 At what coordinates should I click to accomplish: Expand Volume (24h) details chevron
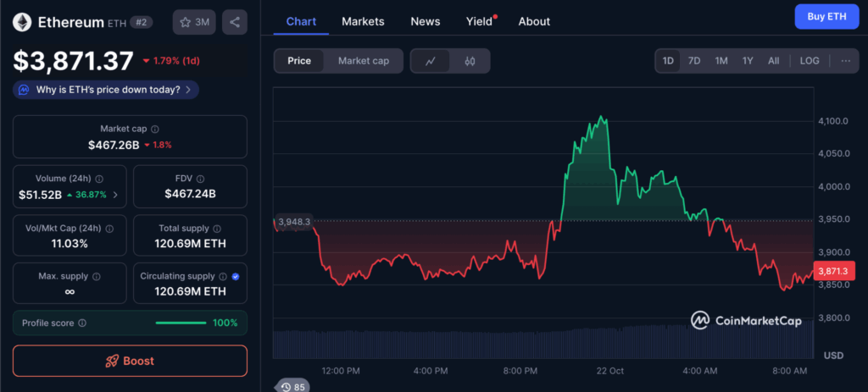click(116, 195)
